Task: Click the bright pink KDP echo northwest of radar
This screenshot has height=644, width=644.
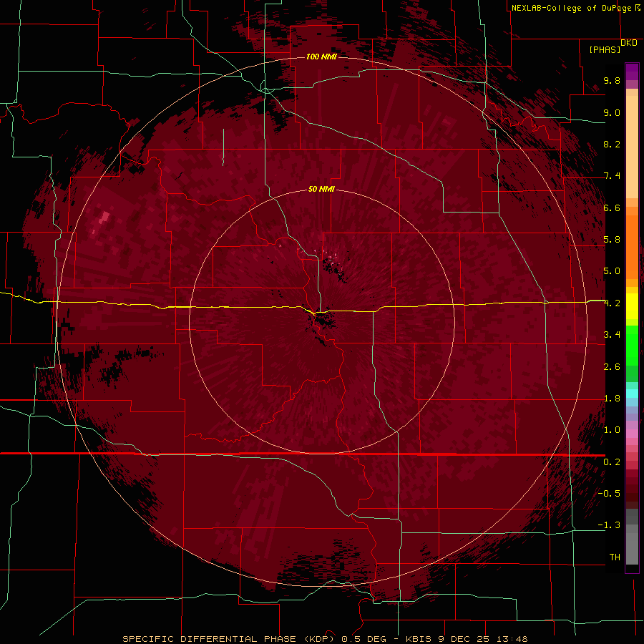Action: tap(104, 218)
